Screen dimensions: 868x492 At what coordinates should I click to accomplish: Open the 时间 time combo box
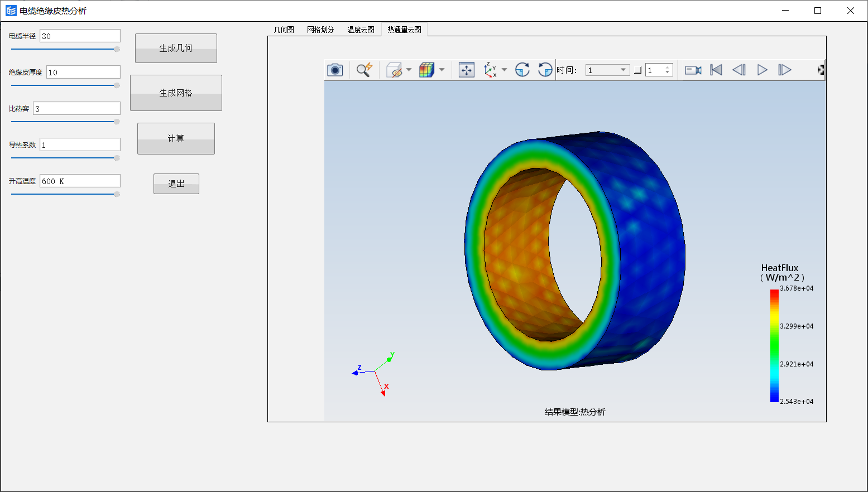(x=607, y=70)
